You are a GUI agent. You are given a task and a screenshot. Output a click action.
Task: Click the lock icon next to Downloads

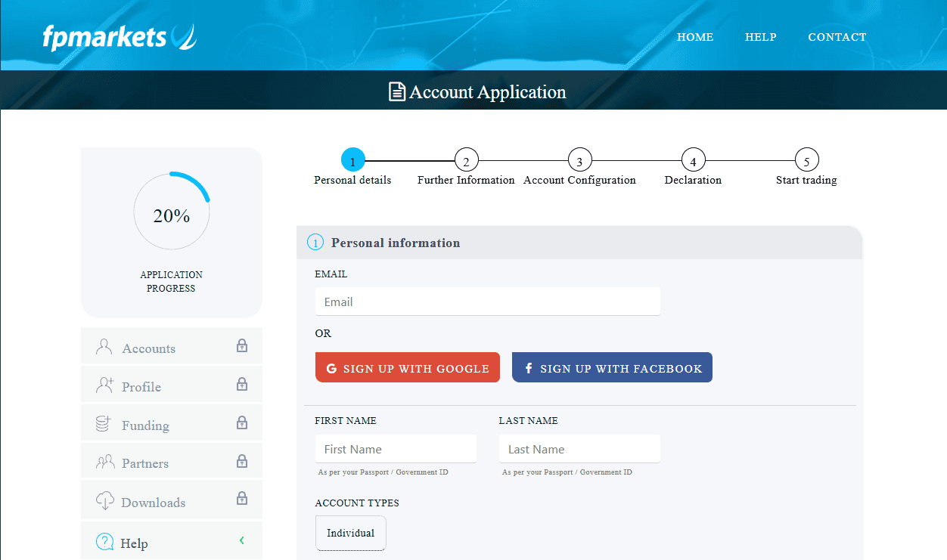point(242,499)
